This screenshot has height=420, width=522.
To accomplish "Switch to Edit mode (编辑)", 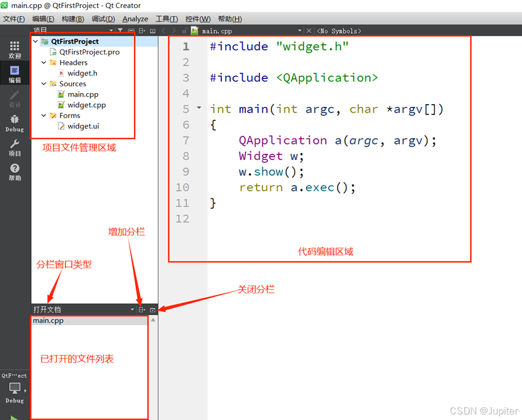I will [15, 74].
